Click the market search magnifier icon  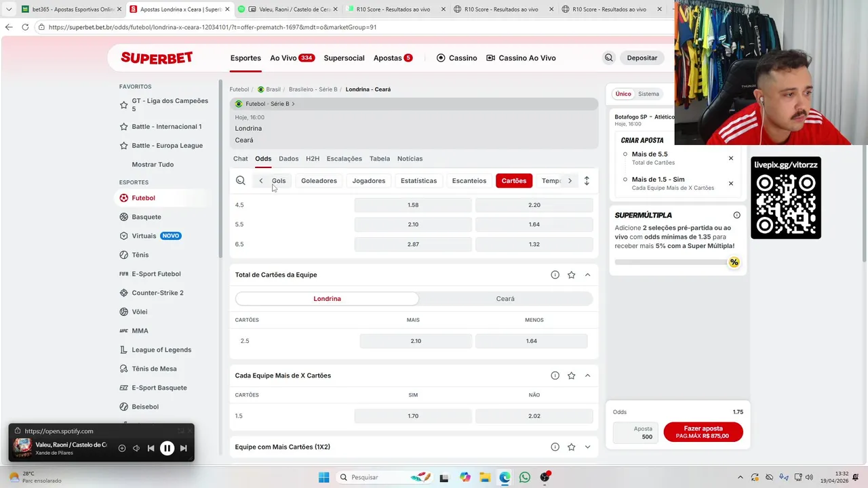[241, 180]
